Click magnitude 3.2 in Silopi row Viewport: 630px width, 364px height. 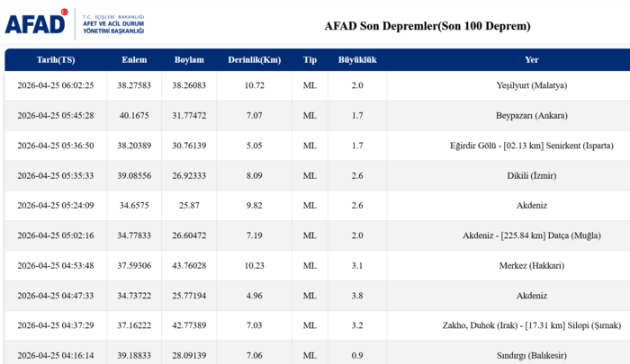[x=357, y=325]
